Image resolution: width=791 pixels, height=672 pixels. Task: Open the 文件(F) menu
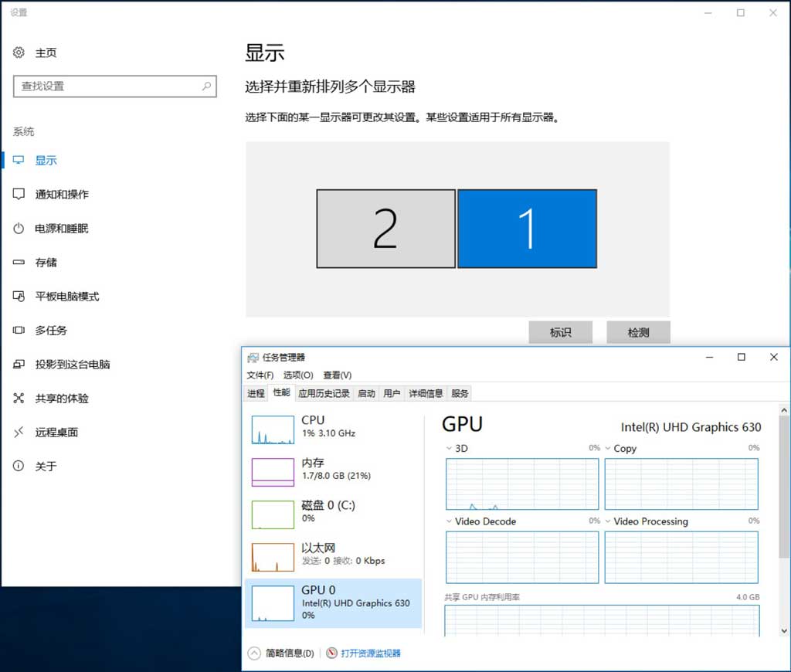click(259, 375)
